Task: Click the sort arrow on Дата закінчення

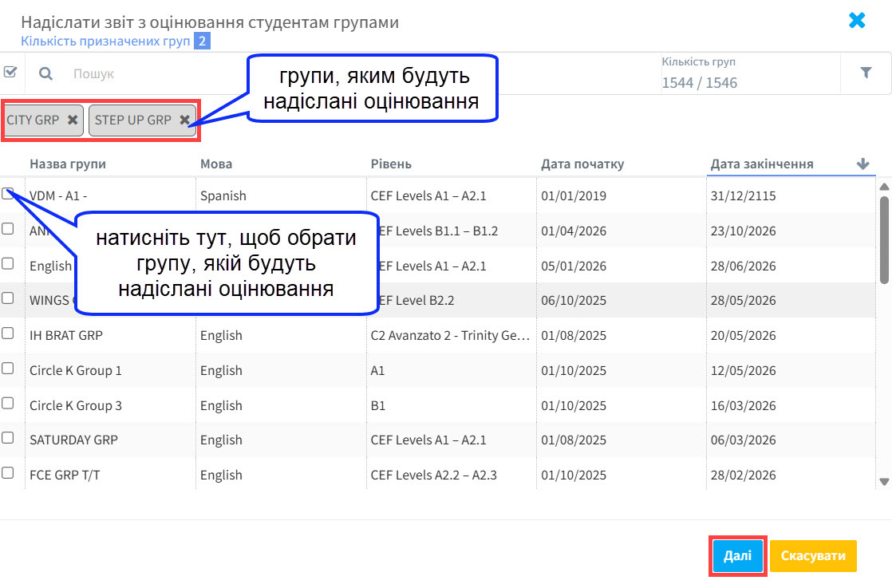Action: click(862, 164)
